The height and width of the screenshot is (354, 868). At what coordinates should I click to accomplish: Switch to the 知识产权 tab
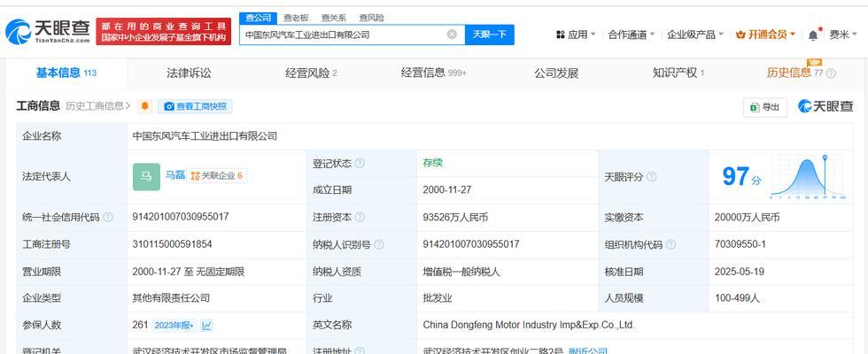(x=678, y=73)
